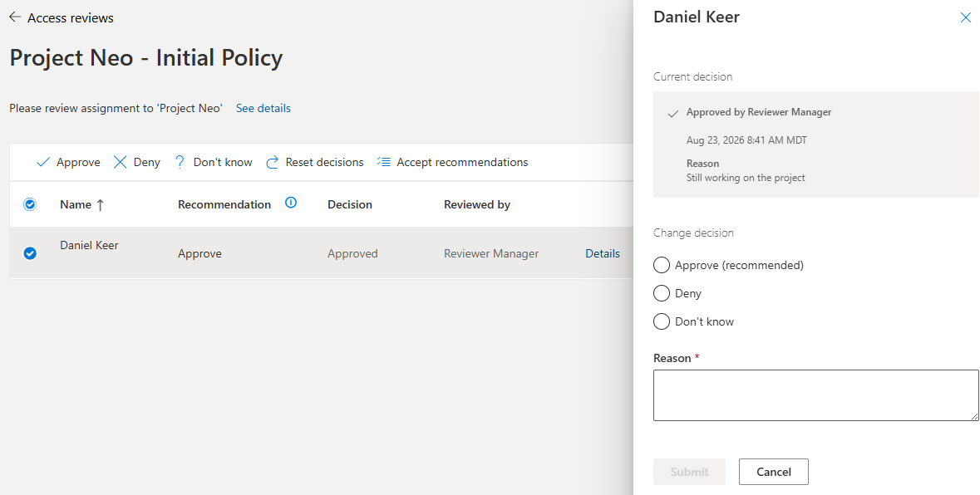Uncheck the Daniel Keer row checkbox
Image resolution: width=980 pixels, height=495 pixels.
click(x=29, y=253)
